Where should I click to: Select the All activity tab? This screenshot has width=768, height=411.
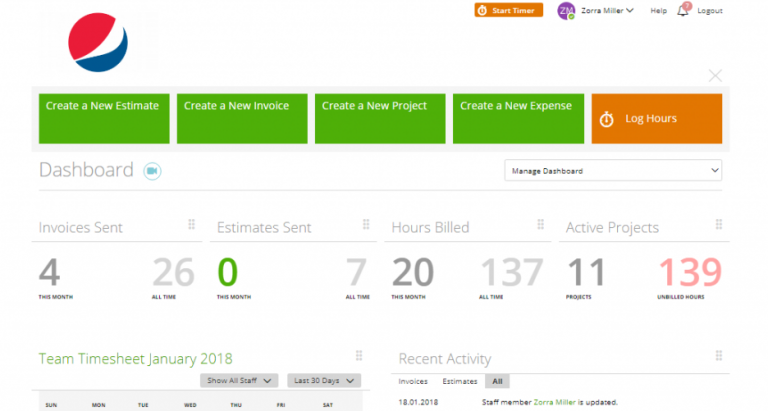[497, 381]
